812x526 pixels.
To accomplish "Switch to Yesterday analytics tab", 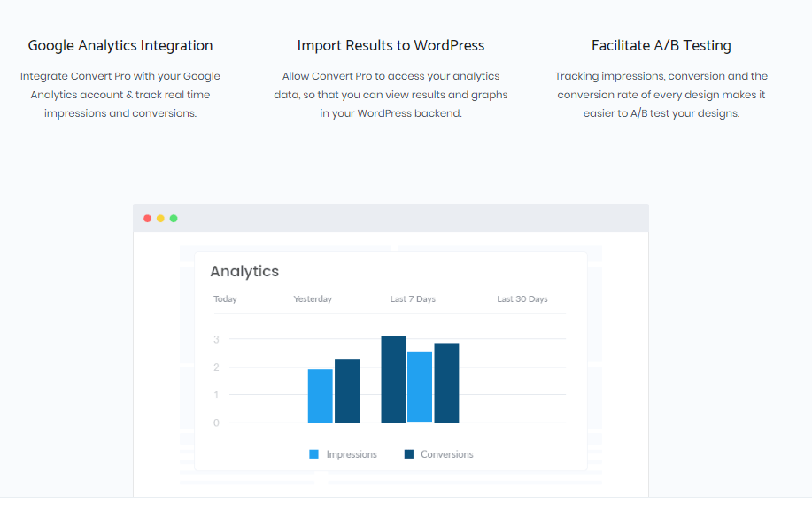I will [x=313, y=298].
